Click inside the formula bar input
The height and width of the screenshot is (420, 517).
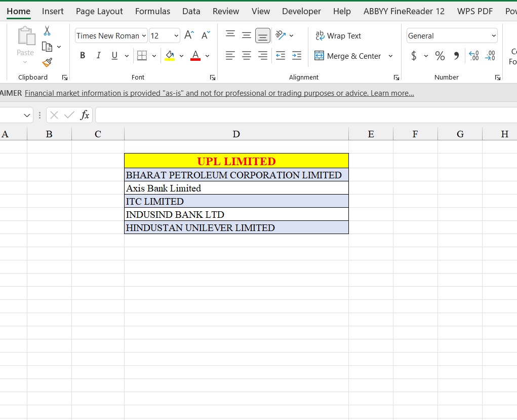coord(306,115)
